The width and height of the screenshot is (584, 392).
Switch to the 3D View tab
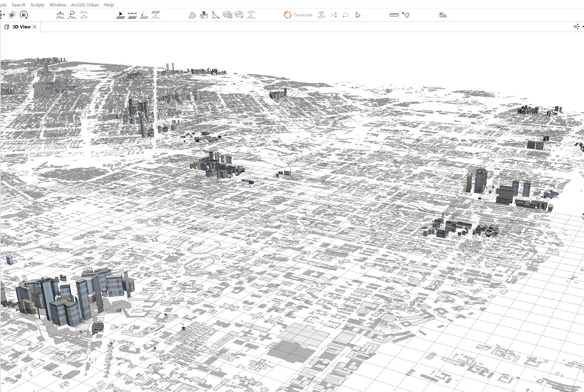tap(21, 27)
